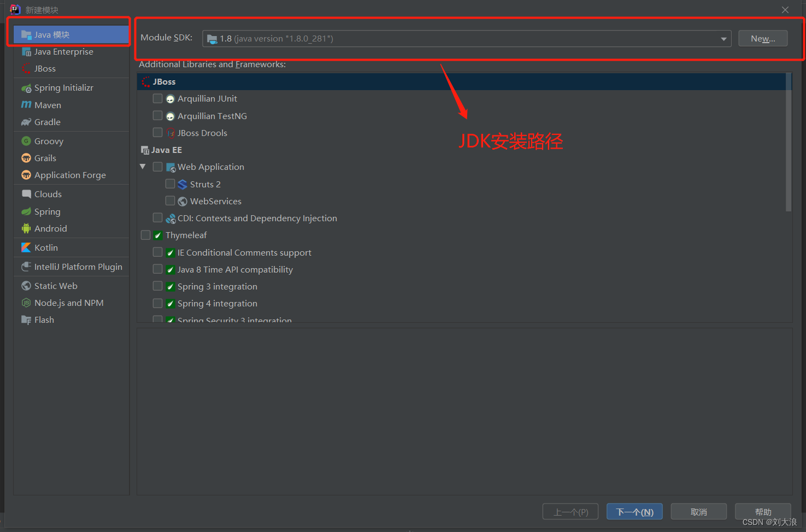806x532 pixels.
Task: Click the Gradle elephant icon
Action: 26,122
